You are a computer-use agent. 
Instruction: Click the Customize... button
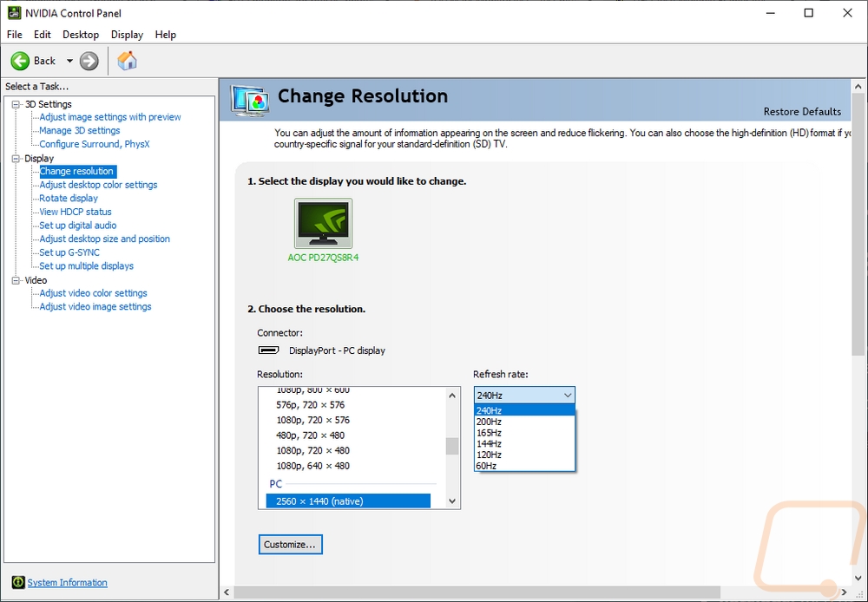(290, 545)
